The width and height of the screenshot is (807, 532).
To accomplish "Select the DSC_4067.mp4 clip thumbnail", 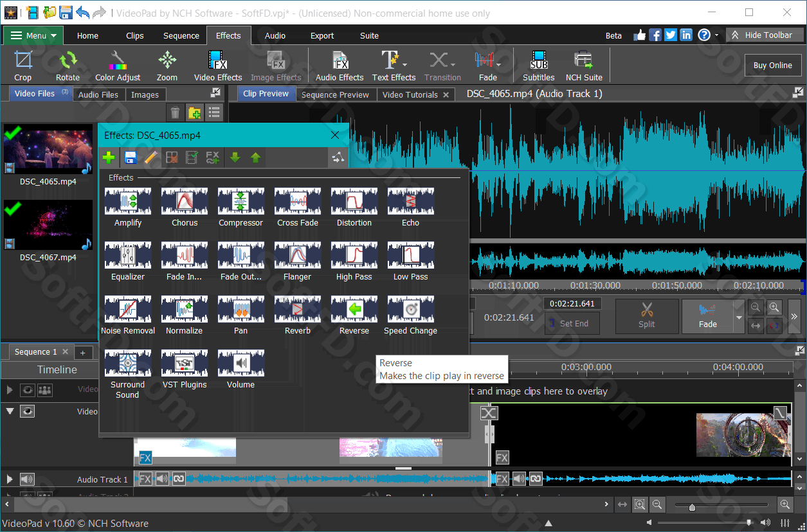I will tap(48, 225).
